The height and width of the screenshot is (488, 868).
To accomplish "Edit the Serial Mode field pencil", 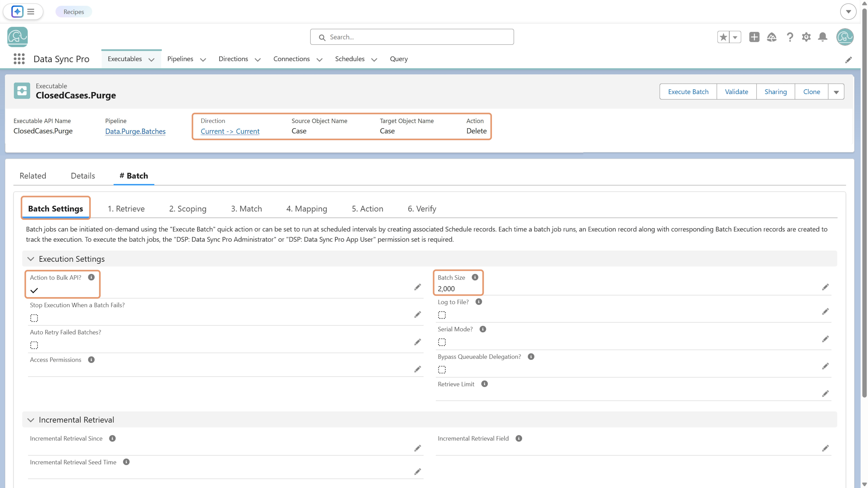I will (x=825, y=339).
